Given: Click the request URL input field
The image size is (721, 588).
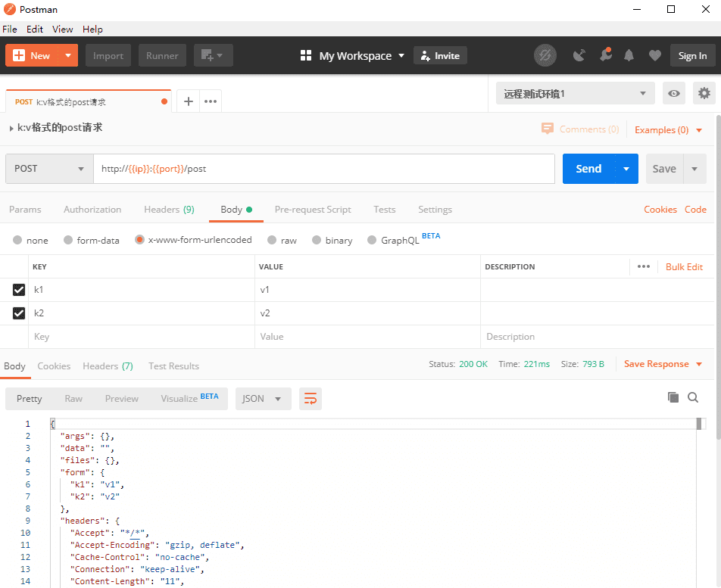Looking at the screenshot, I should 324,169.
